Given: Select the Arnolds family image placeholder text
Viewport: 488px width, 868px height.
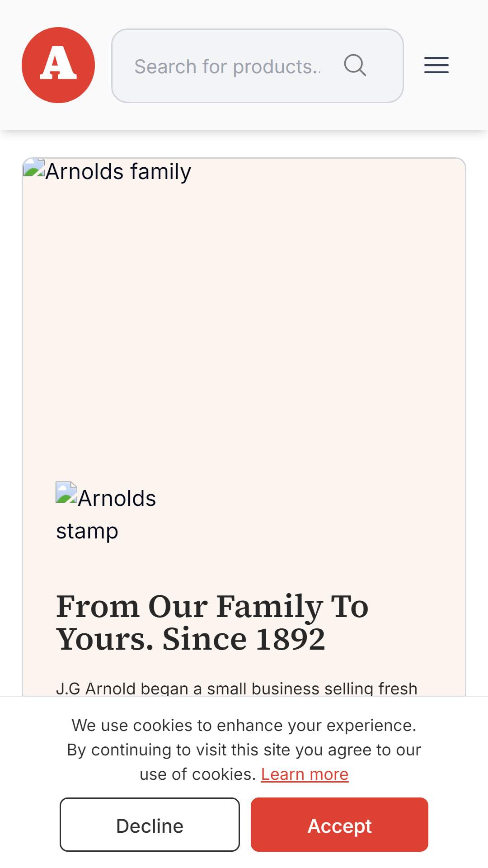Looking at the screenshot, I should pyautogui.click(x=118, y=172).
